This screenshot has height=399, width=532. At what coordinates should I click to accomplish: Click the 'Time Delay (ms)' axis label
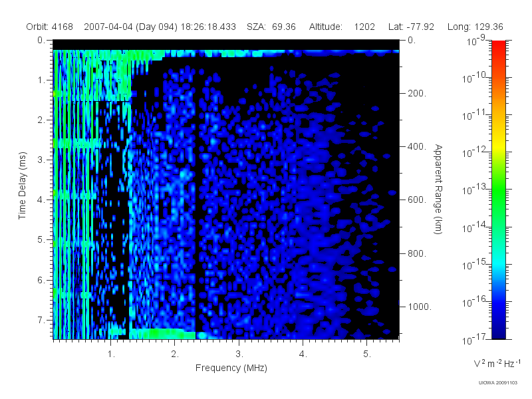tap(23, 186)
